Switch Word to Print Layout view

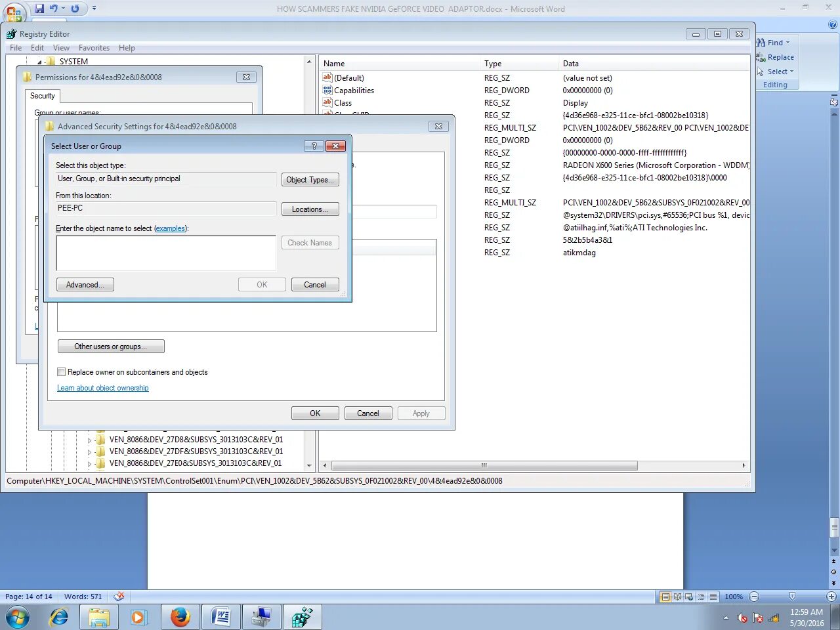665,597
